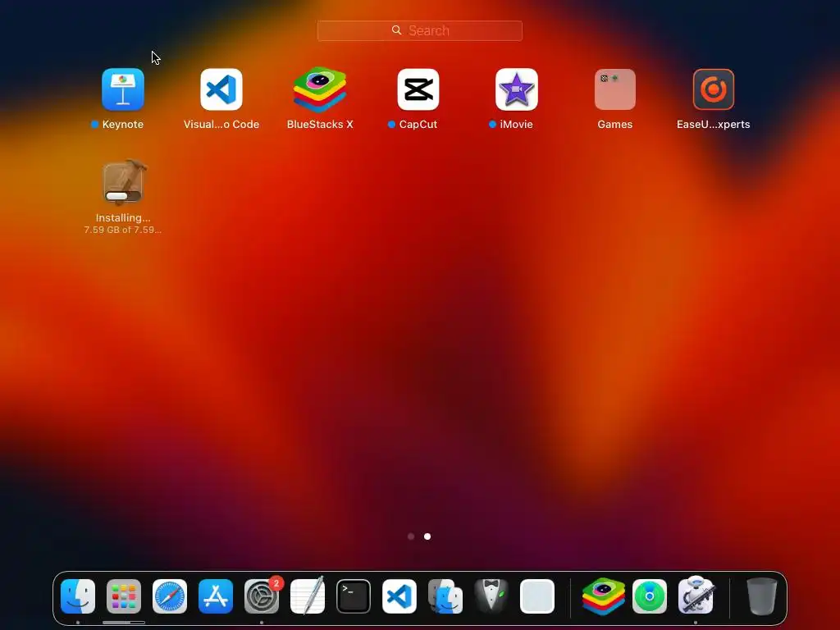Launch the EaseUS app icon

click(714, 89)
